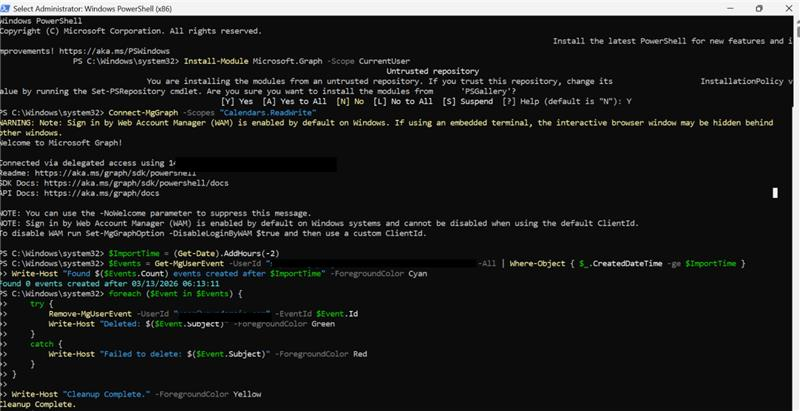This screenshot has width=800, height=411.
Task: Click the 'Cyan' foreground color value
Action: point(418,274)
